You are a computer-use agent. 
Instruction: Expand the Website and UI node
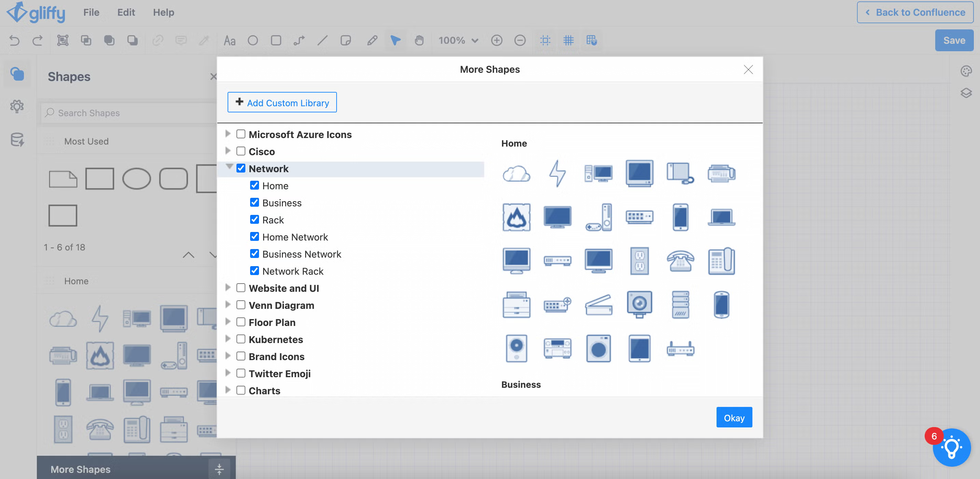click(228, 287)
